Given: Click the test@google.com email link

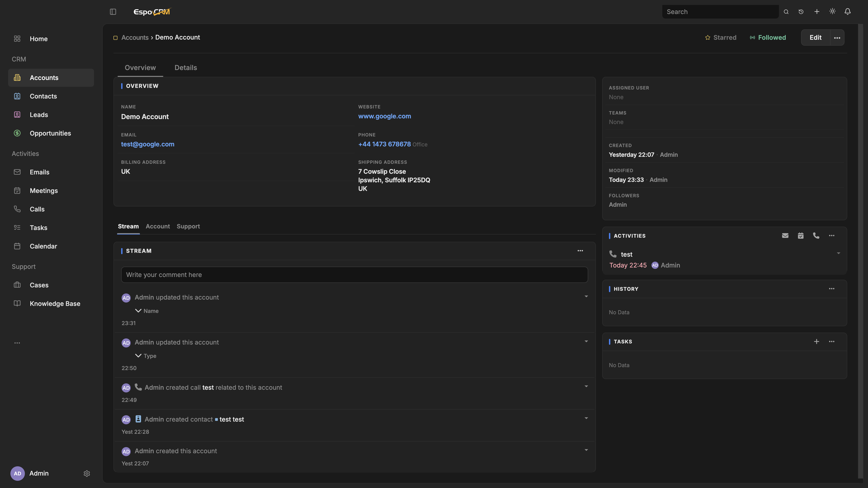Looking at the screenshot, I should pyautogui.click(x=148, y=144).
